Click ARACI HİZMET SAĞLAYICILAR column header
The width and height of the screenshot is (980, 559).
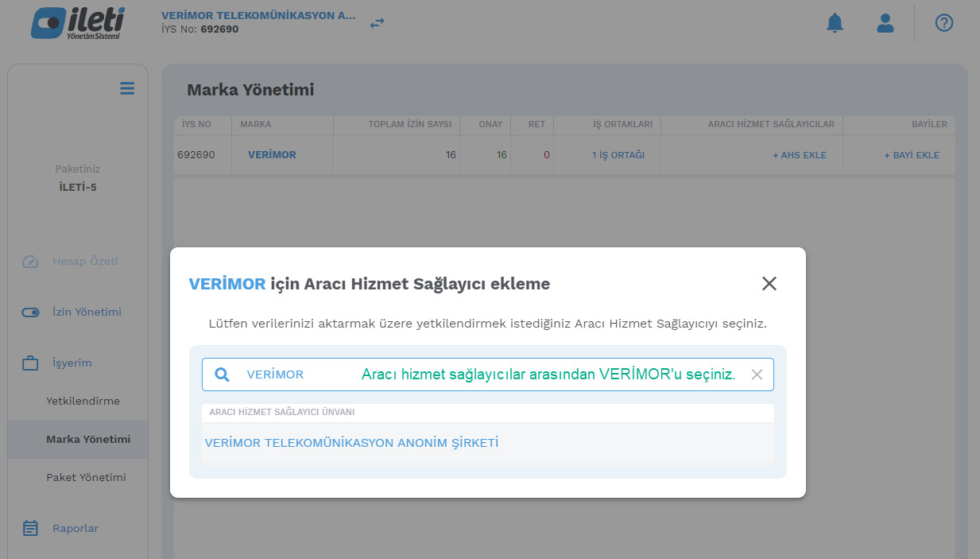pyautogui.click(x=752, y=125)
